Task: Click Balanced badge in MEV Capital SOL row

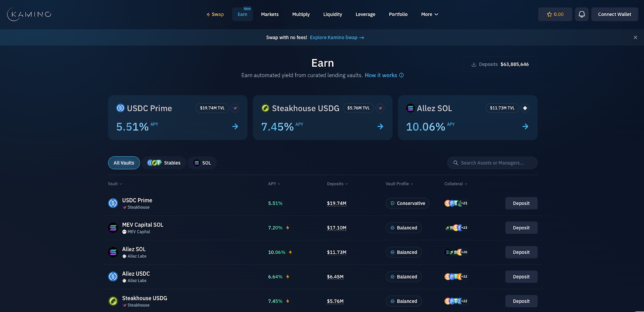Action: pyautogui.click(x=404, y=228)
